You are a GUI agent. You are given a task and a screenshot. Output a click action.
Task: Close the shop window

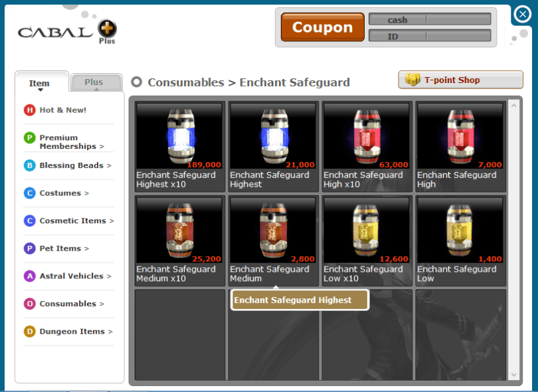pyautogui.click(x=523, y=15)
